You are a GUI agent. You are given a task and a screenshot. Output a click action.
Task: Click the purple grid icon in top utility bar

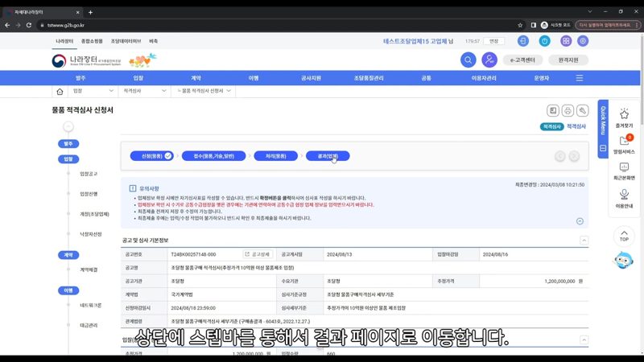(566, 41)
